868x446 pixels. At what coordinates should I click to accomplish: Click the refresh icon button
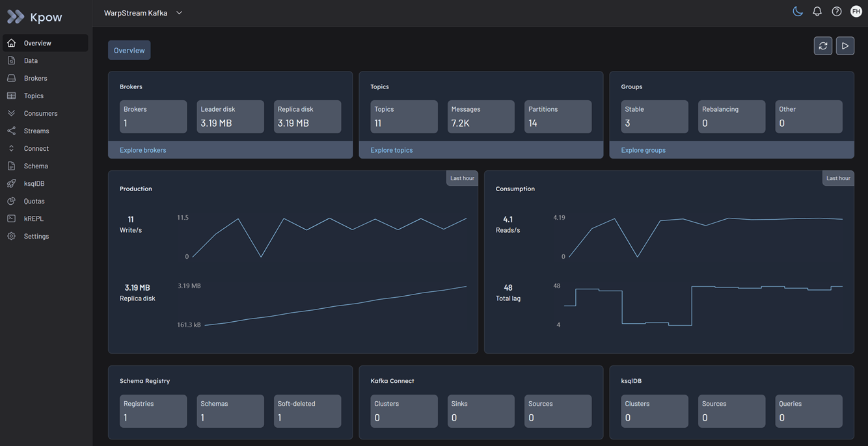click(x=823, y=46)
